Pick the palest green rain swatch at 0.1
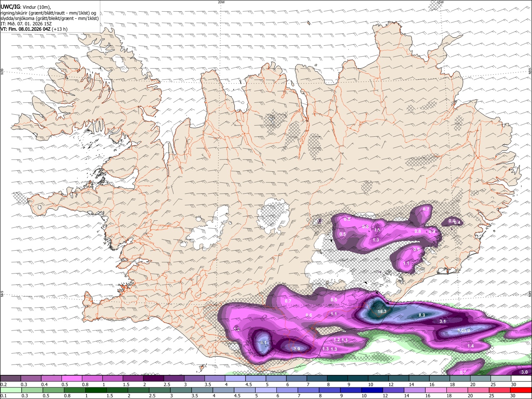The image size is (532, 399). [10, 390]
